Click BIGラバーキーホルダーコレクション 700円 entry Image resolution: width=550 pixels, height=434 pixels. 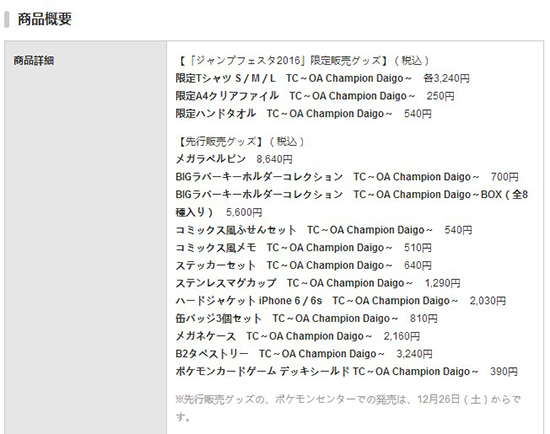[x=347, y=176]
